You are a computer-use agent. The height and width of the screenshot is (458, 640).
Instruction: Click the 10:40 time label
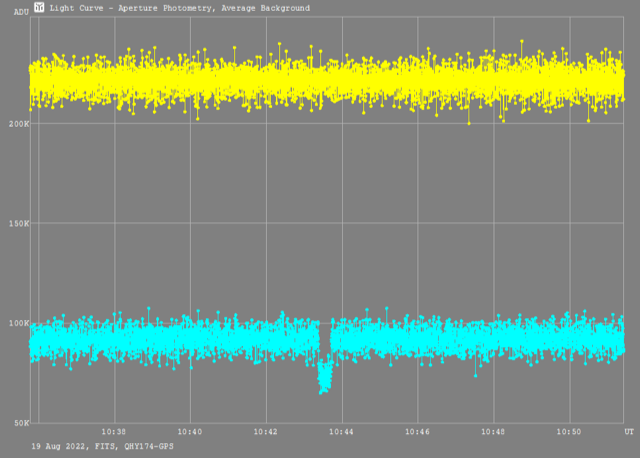click(189, 432)
